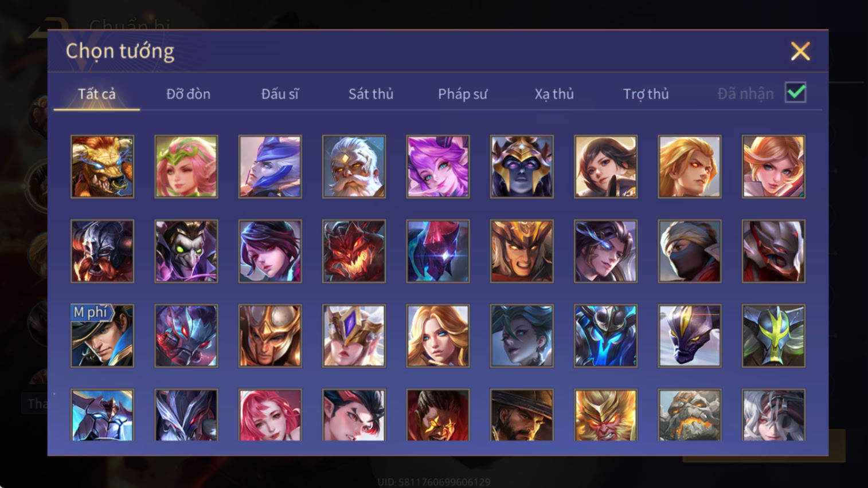868x488 pixels.
Task: Select the Tất cả tab
Action: click(97, 94)
